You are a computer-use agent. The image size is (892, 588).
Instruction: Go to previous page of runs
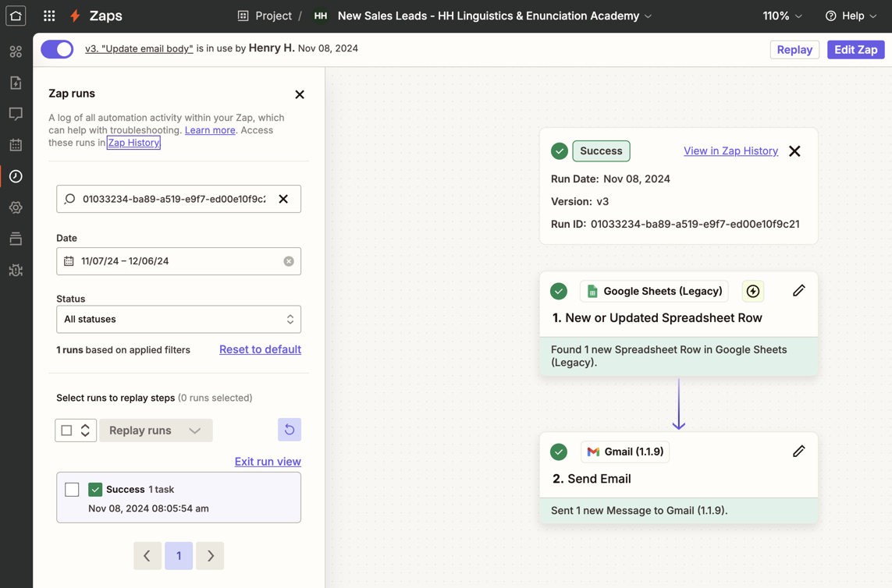pyautogui.click(x=147, y=555)
